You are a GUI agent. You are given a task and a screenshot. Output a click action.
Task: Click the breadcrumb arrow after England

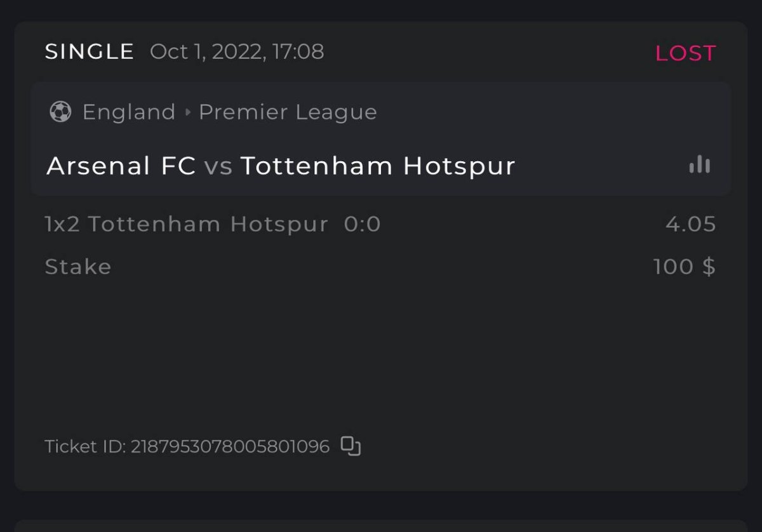point(187,112)
